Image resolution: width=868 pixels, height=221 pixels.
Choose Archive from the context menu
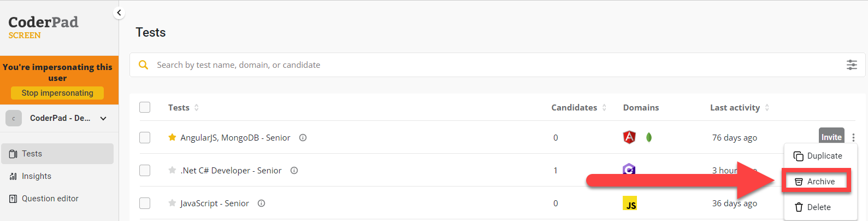(815, 182)
